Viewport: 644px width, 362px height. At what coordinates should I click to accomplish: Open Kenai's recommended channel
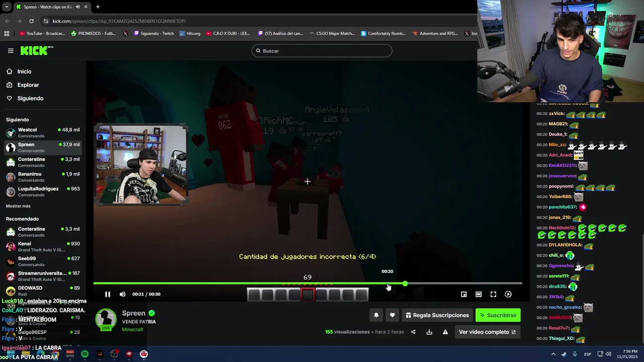coord(43,247)
